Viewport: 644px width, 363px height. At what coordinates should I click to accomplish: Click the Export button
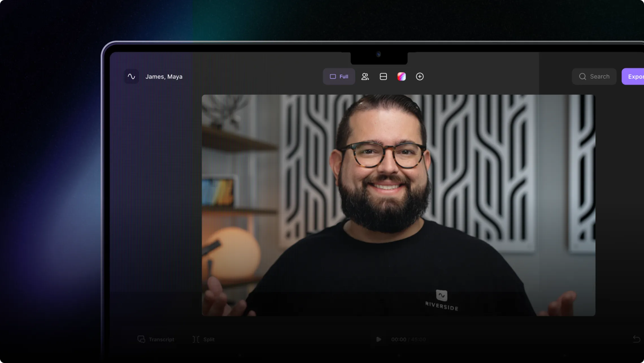point(633,76)
